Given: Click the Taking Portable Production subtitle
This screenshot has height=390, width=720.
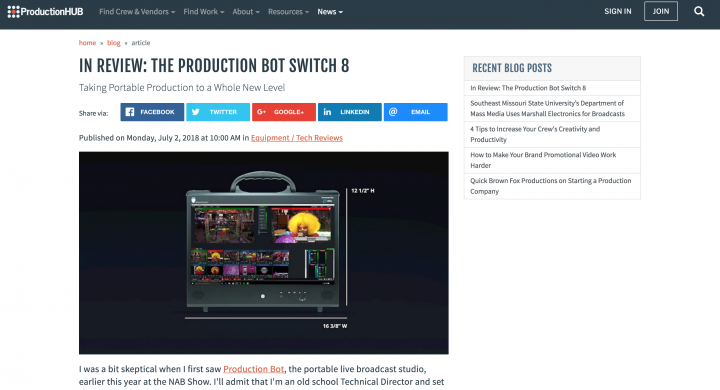Looking at the screenshot, I should (x=182, y=87).
